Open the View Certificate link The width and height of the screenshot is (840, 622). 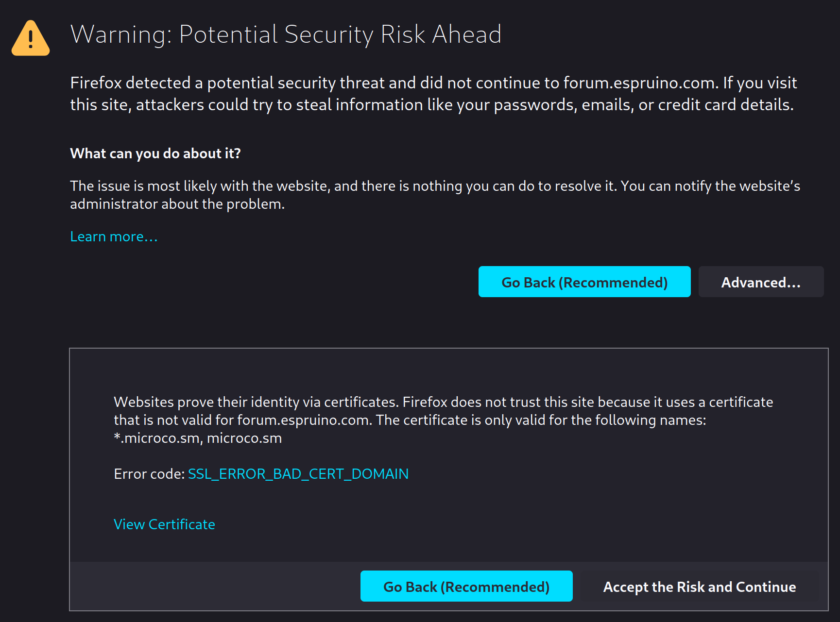point(164,524)
